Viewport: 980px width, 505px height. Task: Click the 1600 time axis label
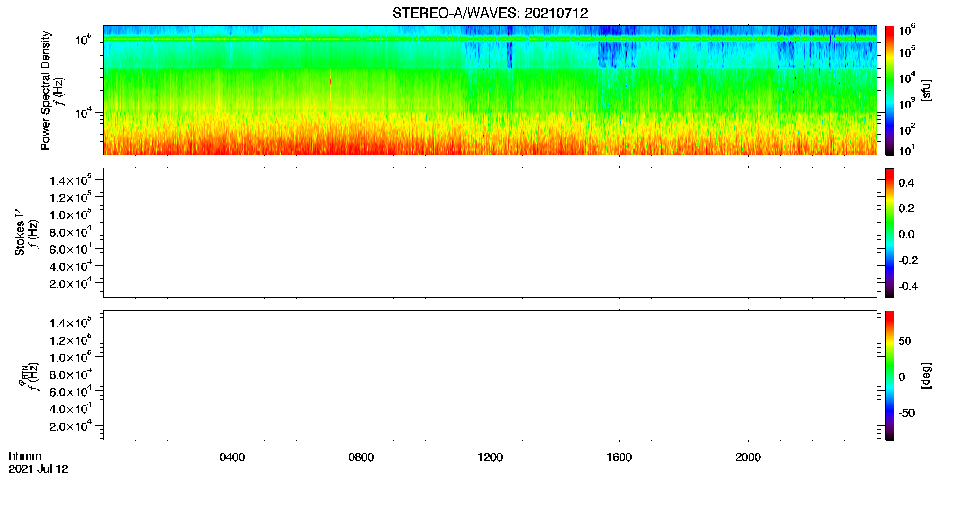619,457
